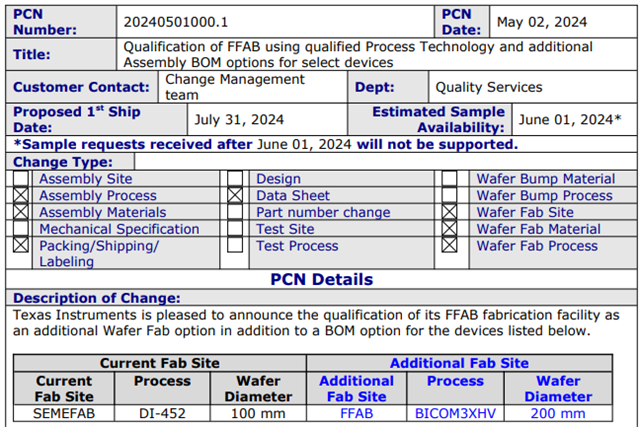This screenshot has width=640, height=427.
Task: Uncheck the Wafer Fab Process checkbox
Action: click(449, 245)
